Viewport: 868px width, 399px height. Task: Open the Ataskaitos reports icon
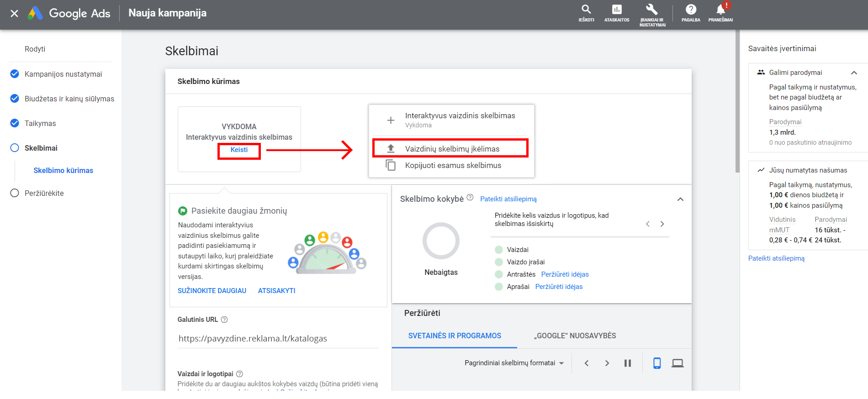[x=617, y=9]
